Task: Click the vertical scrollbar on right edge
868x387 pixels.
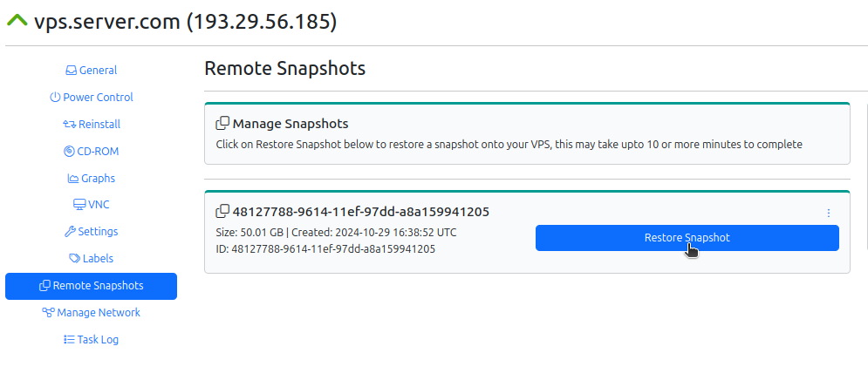Action: (865, 176)
